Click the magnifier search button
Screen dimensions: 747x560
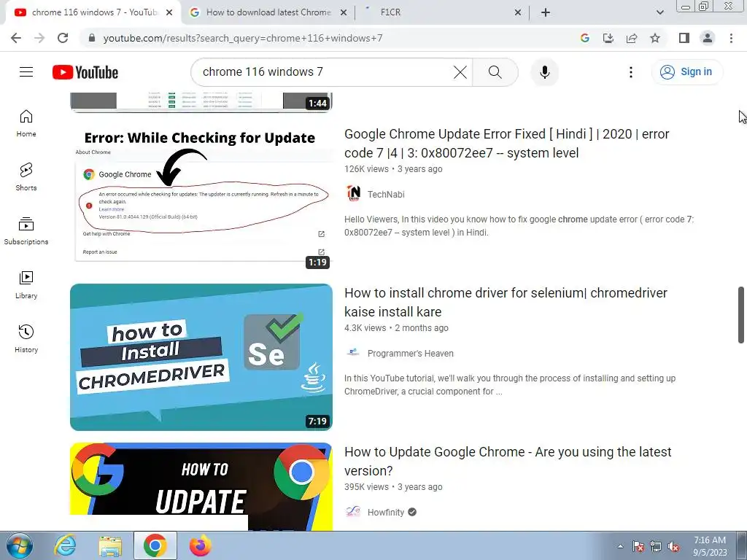click(495, 72)
